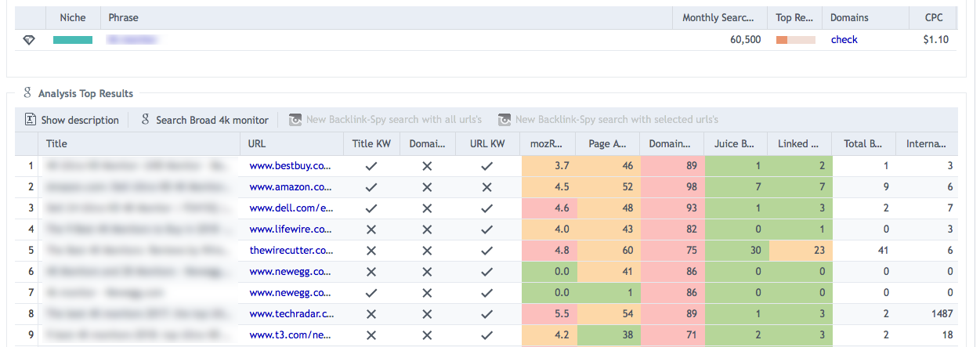Click the Show description document icon

click(31, 120)
